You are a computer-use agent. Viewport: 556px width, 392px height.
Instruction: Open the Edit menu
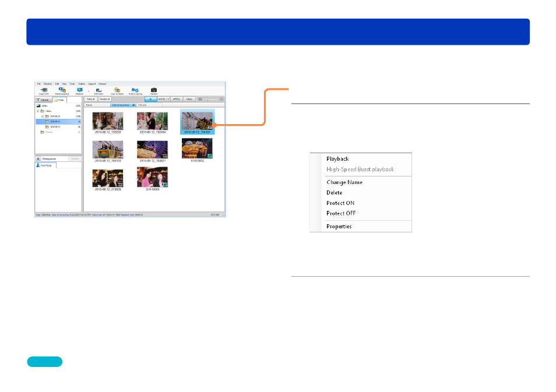[x=57, y=84]
